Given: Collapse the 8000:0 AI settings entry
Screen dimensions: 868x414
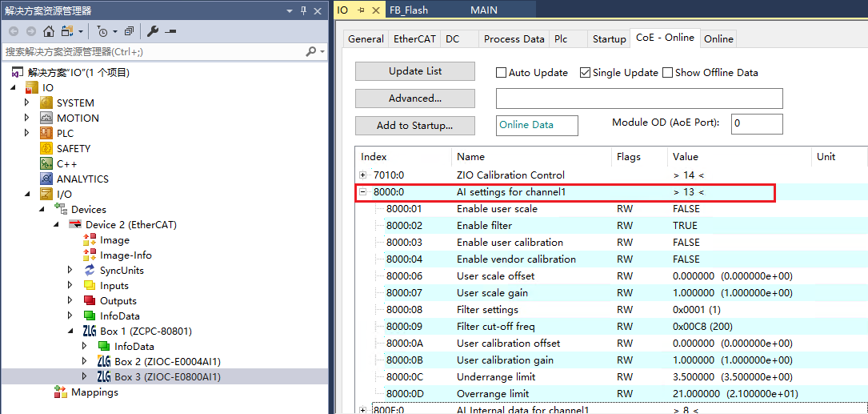Looking at the screenshot, I should click(363, 192).
